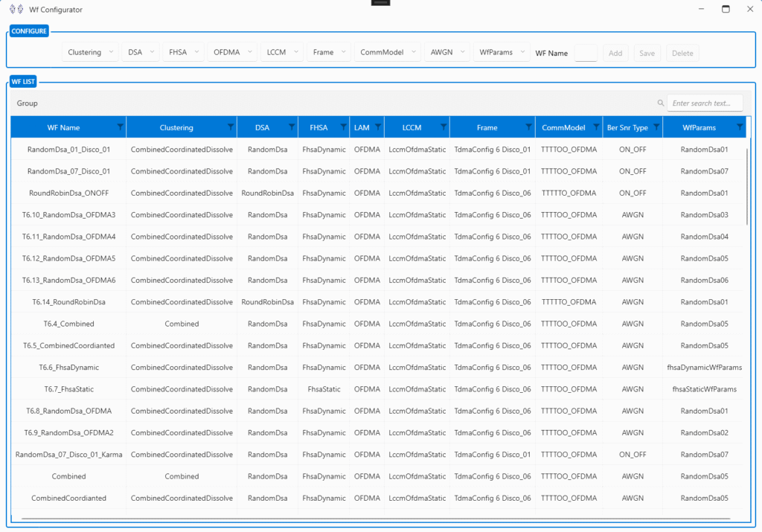Image resolution: width=762 pixels, height=532 pixels.
Task: Select the T6.13_RandomDsa_OFDMA6 row
Action: click(377, 280)
